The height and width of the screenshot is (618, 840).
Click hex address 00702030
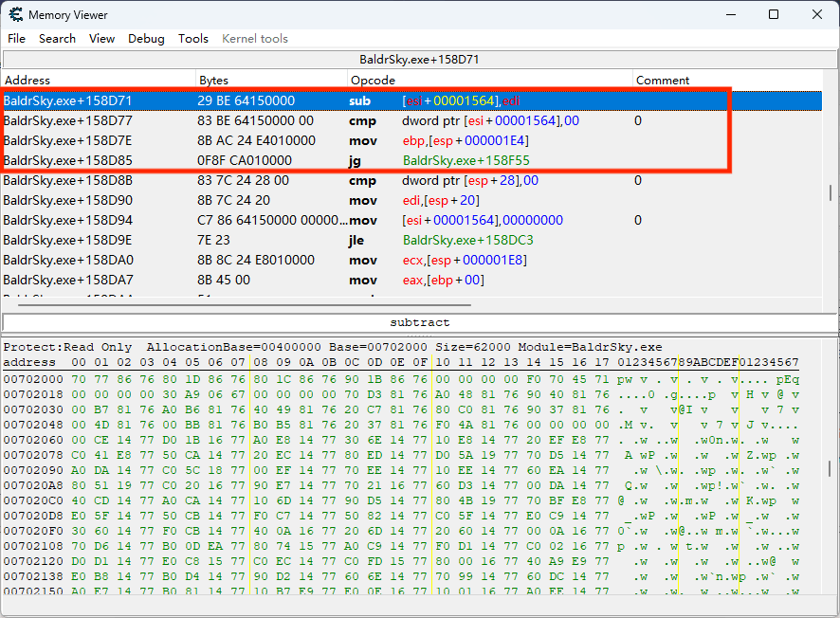click(33, 409)
